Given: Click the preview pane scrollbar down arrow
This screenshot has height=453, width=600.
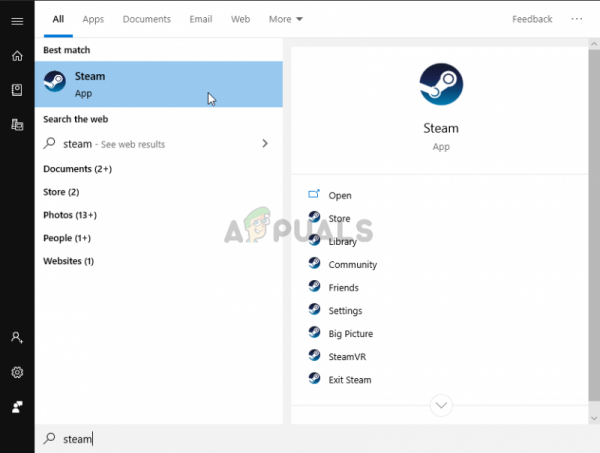Looking at the screenshot, I should (594, 418).
